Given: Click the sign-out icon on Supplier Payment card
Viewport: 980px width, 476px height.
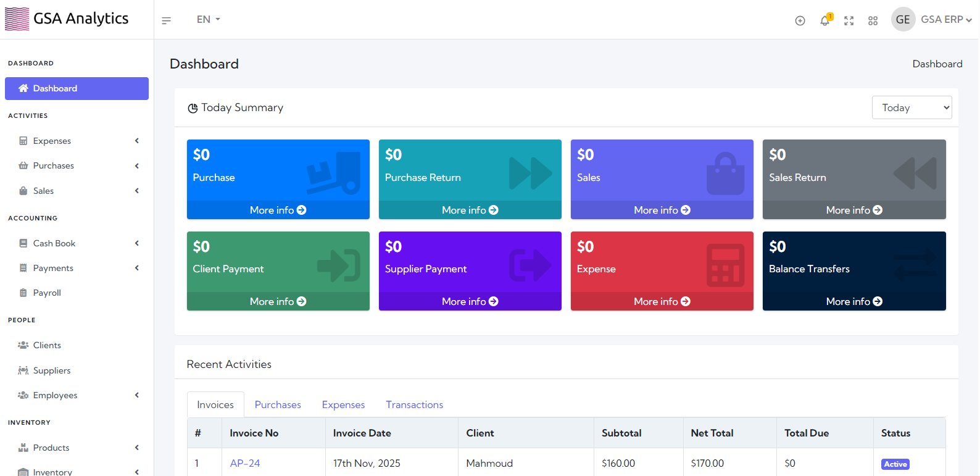Looking at the screenshot, I should click(530, 265).
